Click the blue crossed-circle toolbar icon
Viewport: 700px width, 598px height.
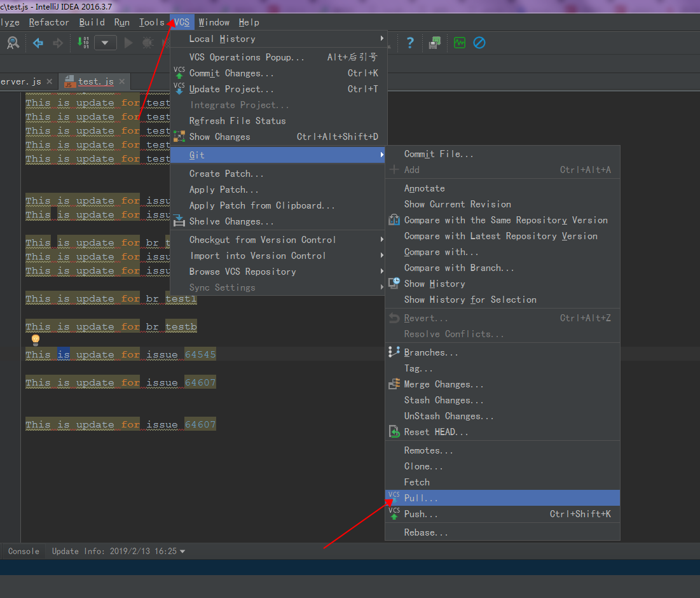(x=479, y=43)
